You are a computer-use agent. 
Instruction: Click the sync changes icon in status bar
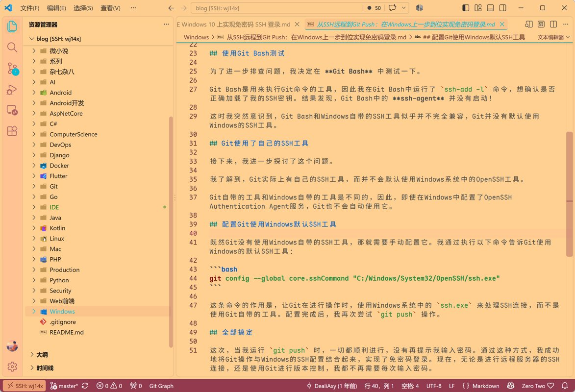[85, 386]
